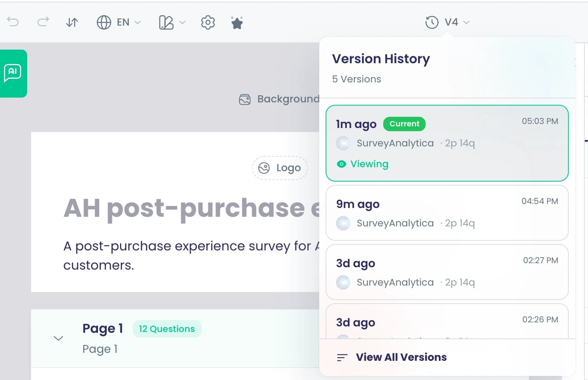This screenshot has width=588, height=380.
Task: Collapse Page 1 section chevron
Action: tap(58, 338)
